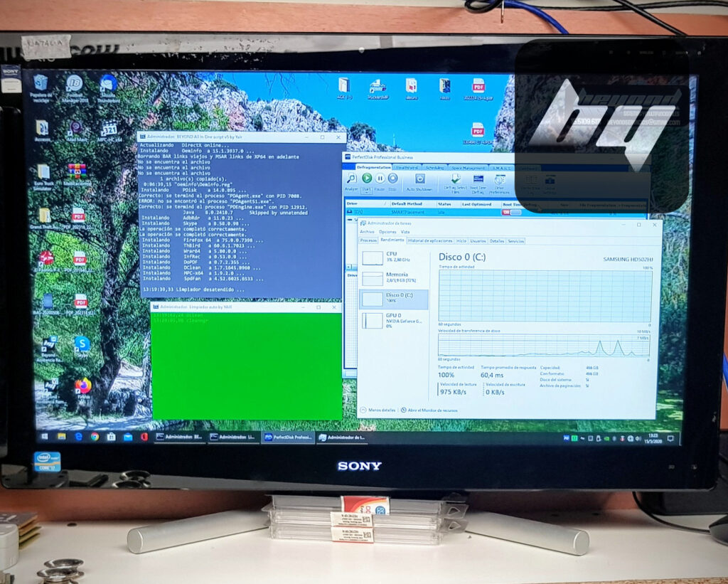Select the Rendimiento tab
The image size is (728, 584).
tap(392, 240)
